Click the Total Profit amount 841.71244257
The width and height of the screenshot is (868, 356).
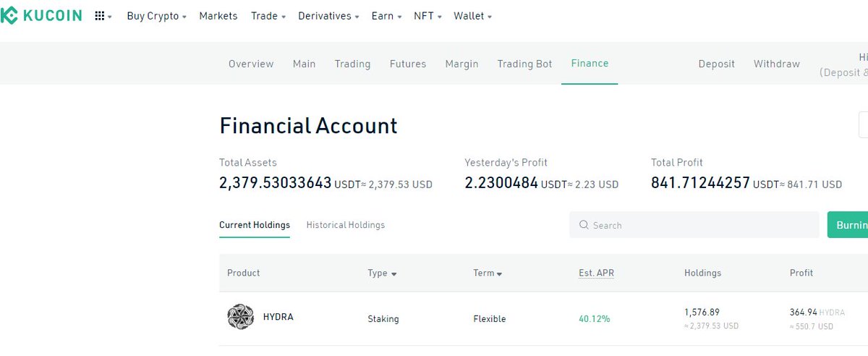click(701, 183)
